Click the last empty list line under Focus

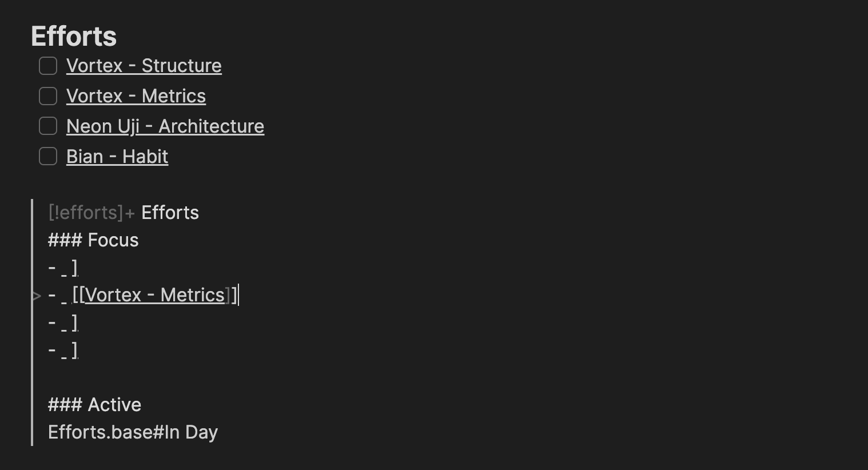tap(63, 350)
